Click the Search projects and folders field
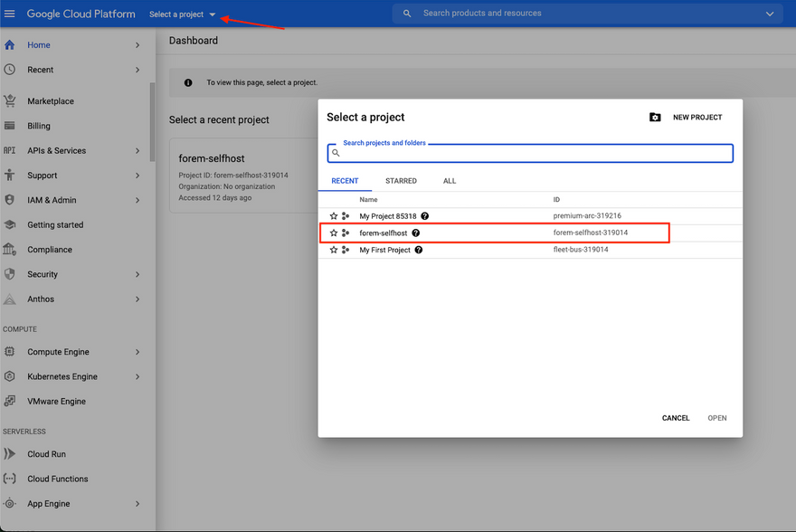796x532 pixels. [x=530, y=153]
